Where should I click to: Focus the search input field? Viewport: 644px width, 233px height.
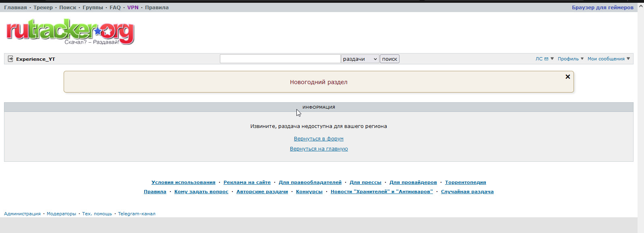point(280,59)
